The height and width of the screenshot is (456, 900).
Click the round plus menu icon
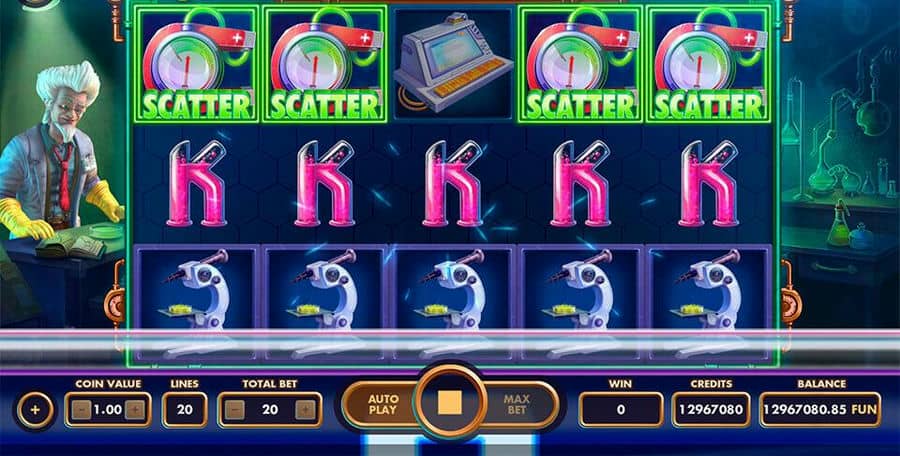coord(35,410)
